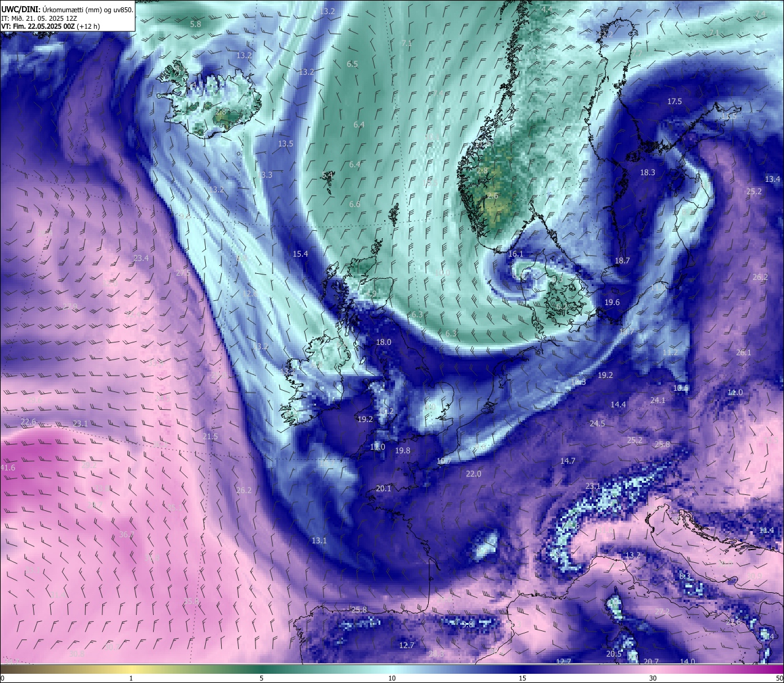Click the map value 26.1
Screen dimensions: 784x683
tap(743, 352)
